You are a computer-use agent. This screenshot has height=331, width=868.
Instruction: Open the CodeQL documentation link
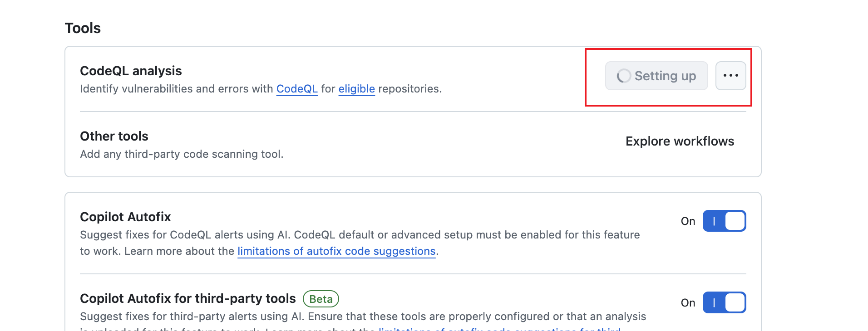297,89
